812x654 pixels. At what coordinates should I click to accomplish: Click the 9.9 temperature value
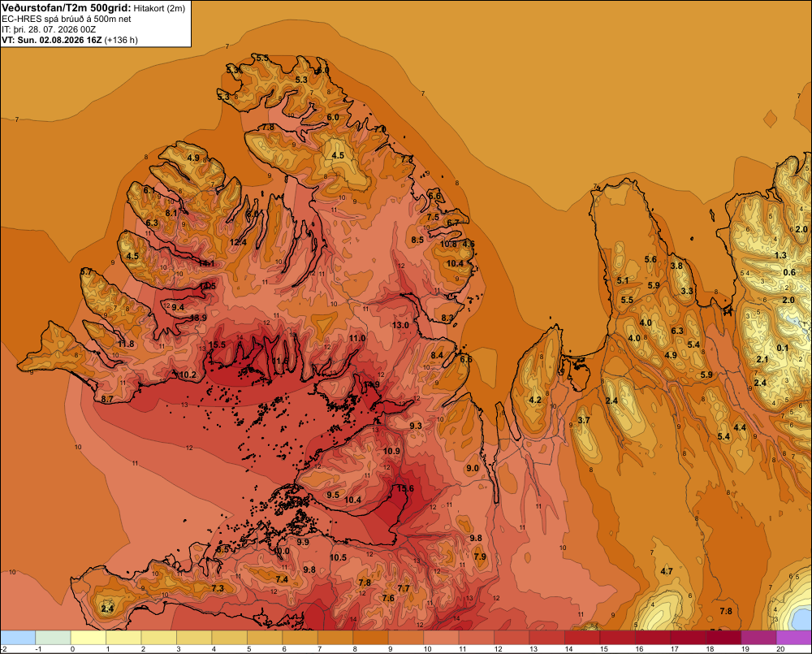[303, 542]
